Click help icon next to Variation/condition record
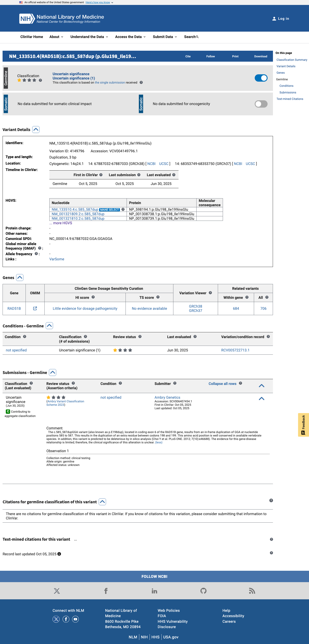Screen dimensions: 309x644 (268, 337)
